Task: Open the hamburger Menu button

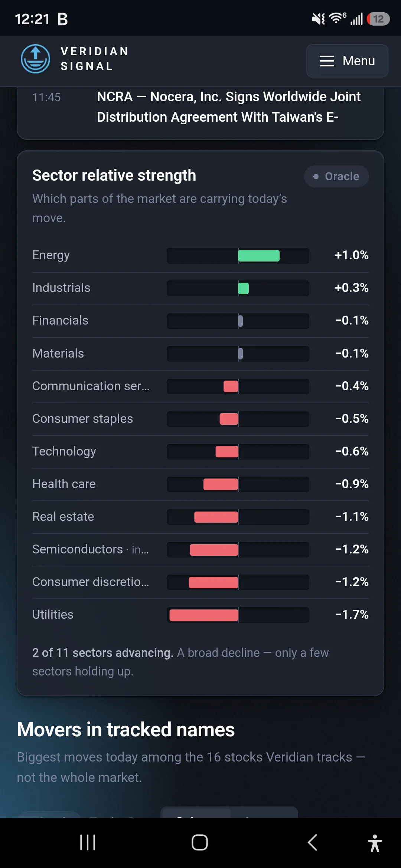Action: coord(347,61)
